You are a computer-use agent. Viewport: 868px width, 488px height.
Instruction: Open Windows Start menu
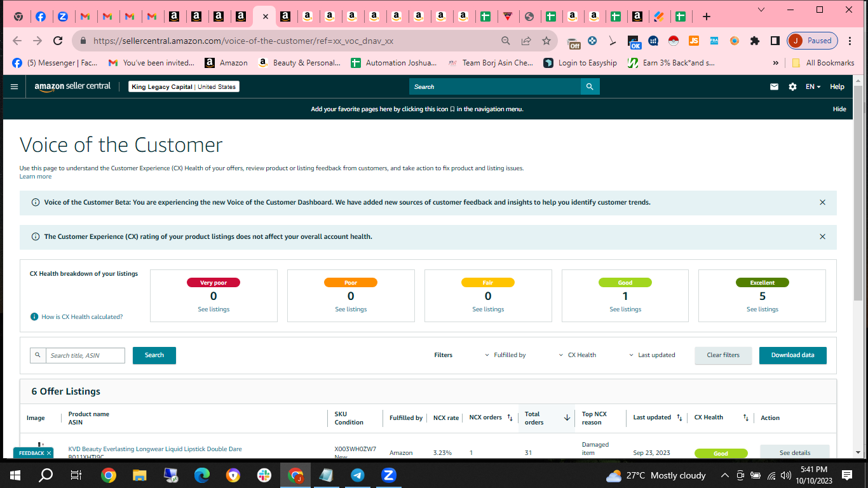pyautogui.click(x=15, y=475)
